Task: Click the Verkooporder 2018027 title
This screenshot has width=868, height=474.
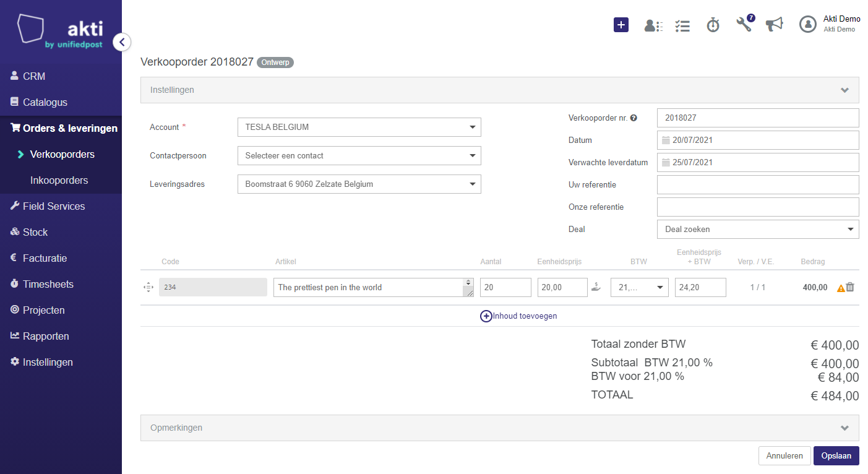Action: click(x=197, y=62)
